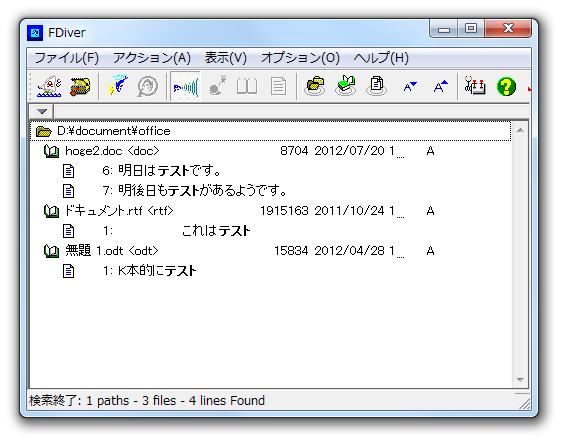Open the ファイル(F) menu
This screenshot has width=561, height=438.
coord(67,58)
